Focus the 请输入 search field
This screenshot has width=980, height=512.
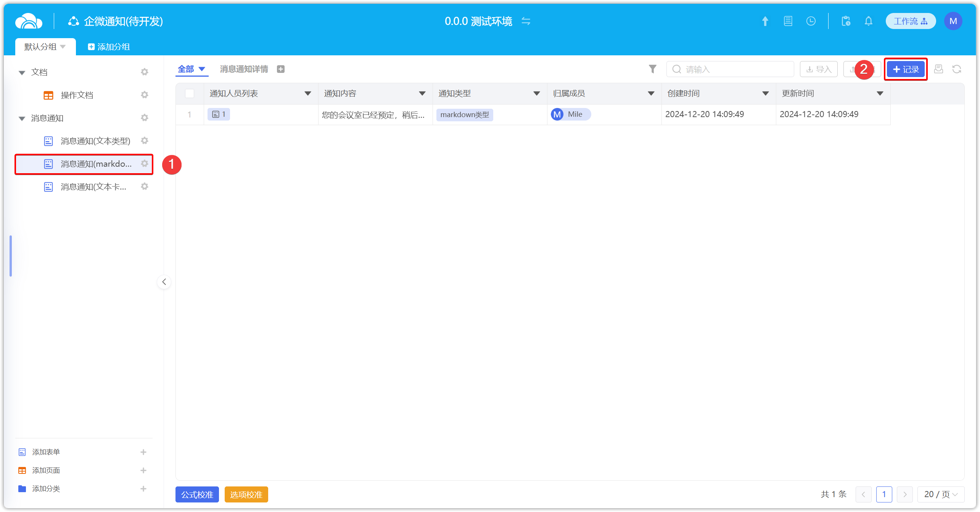pyautogui.click(x=730, y=69)
